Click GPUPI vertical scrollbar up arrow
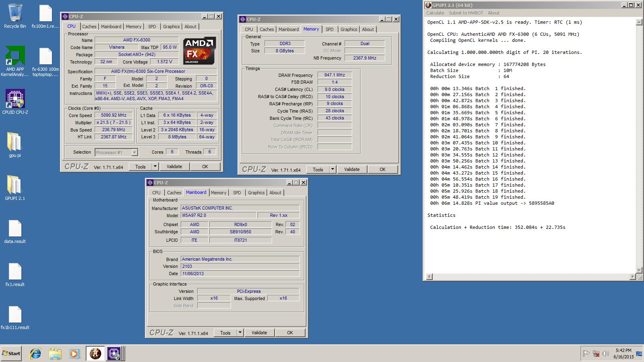Image resolution: width=644 pixels, height=362 pixels. (x=639, y=22)
